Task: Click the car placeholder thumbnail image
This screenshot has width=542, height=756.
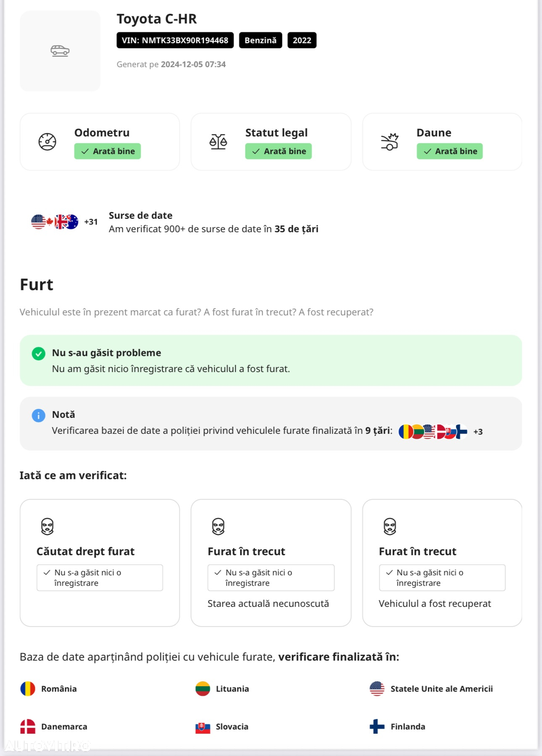Action: [60, 51]
